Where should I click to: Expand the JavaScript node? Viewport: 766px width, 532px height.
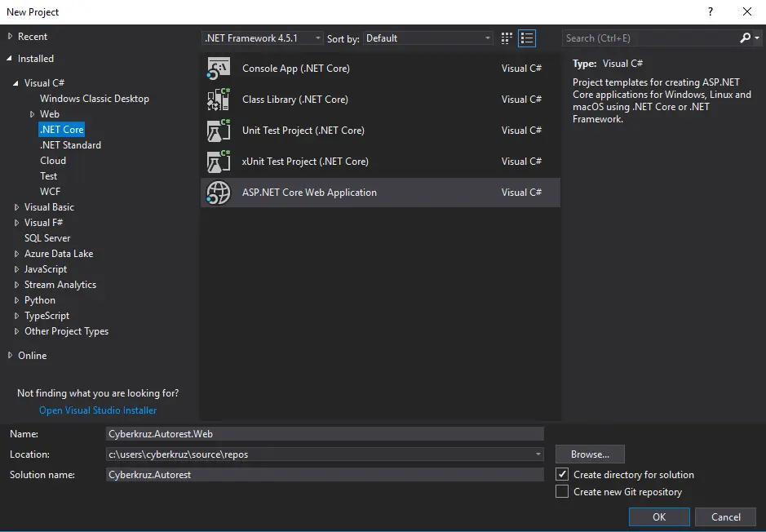pyautogui.click(x=16, y=269)
